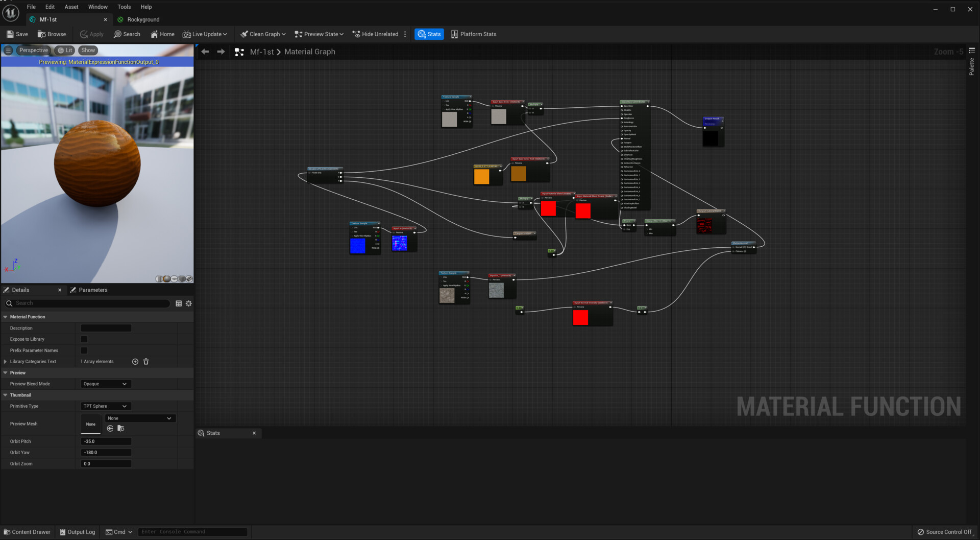980x540 pixels.
Task: Open Platform Stats panel
Action: point(473,34)
